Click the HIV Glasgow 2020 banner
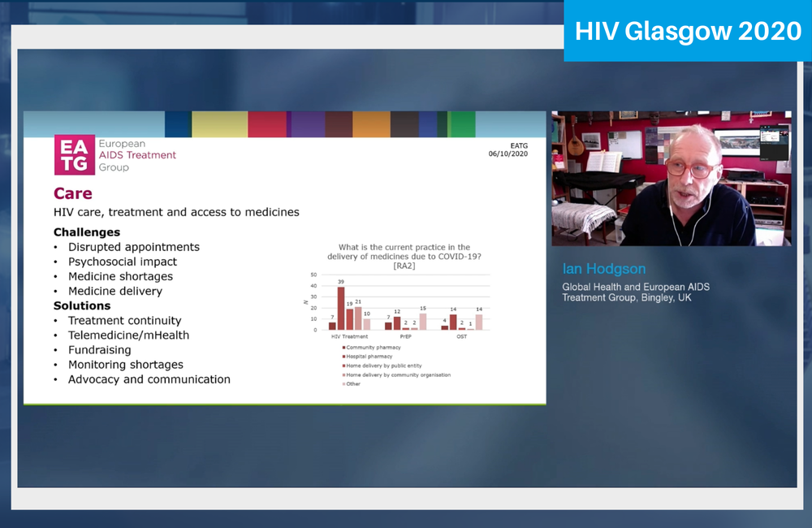This screenshot has height=528, width=812. [688, 31]
